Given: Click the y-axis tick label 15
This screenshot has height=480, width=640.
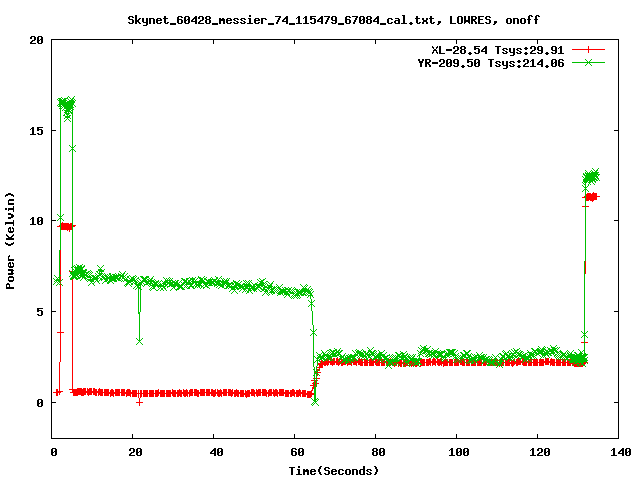Looking at the screenshot, I should click(36, 131).
